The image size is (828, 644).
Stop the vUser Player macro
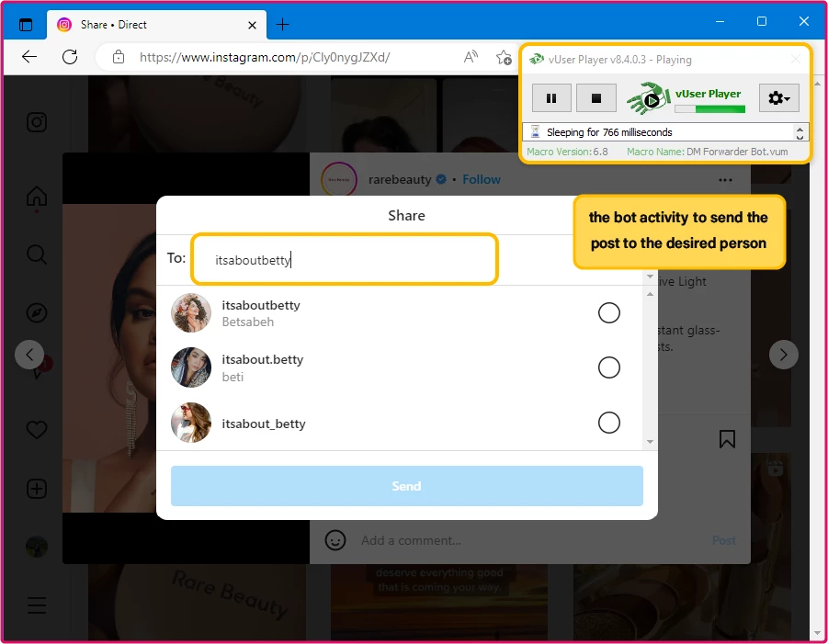(x=596, y=98)
